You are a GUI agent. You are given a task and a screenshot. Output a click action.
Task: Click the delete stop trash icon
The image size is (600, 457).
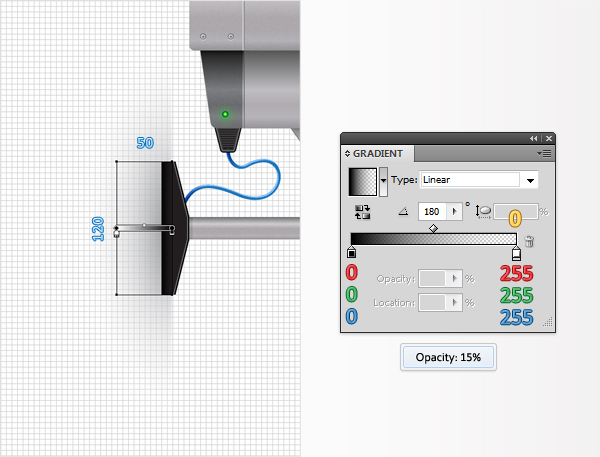pos(529,241)
